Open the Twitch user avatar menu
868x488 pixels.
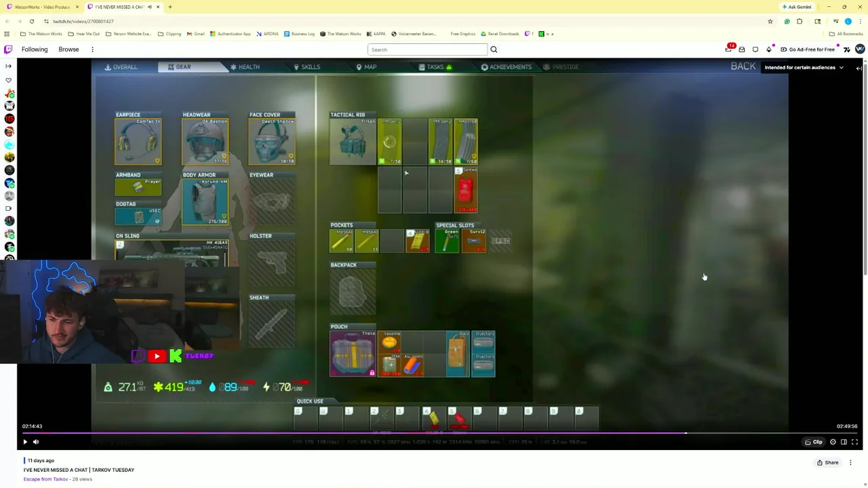(860, 49)
